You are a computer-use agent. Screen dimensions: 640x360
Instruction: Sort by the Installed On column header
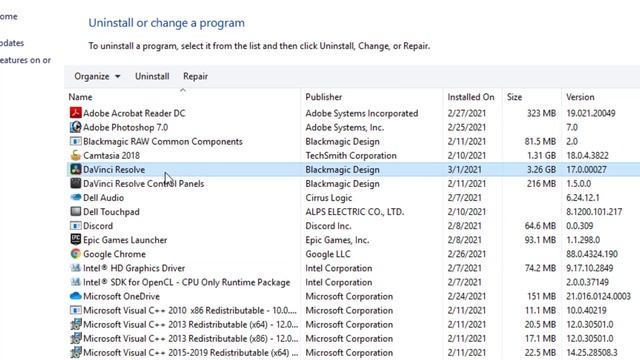(472, 97)
